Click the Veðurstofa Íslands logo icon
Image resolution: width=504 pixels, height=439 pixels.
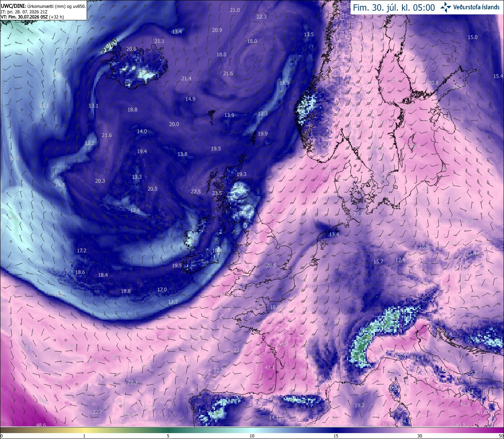coord(446,7)
